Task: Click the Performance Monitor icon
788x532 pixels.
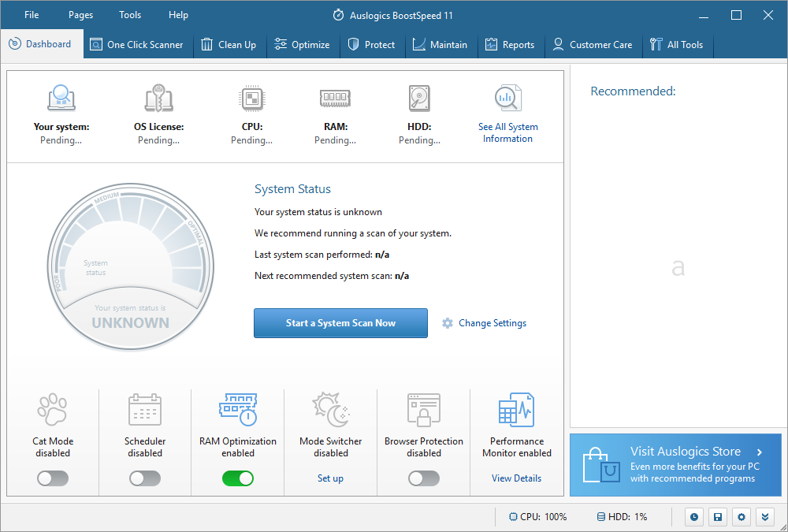Action: tap(517, 409)
